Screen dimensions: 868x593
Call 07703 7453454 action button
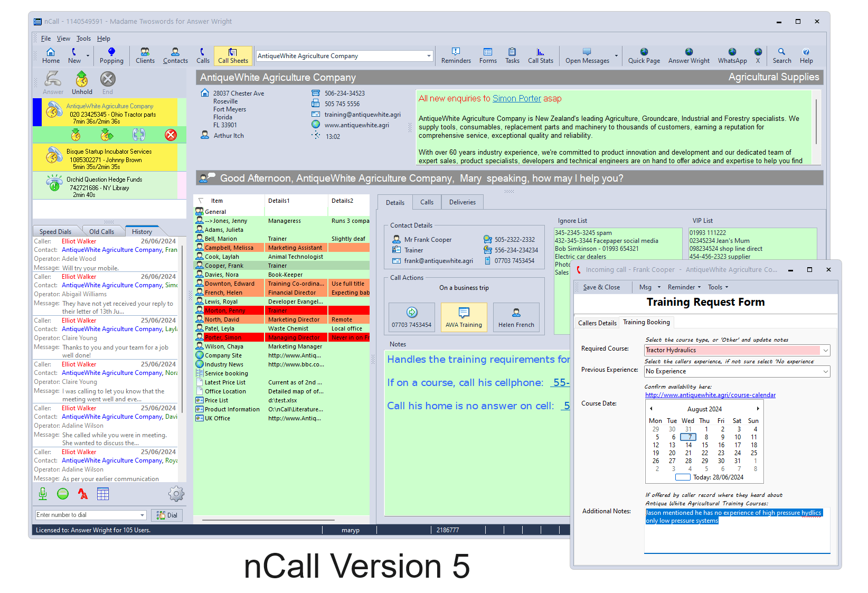412,317
